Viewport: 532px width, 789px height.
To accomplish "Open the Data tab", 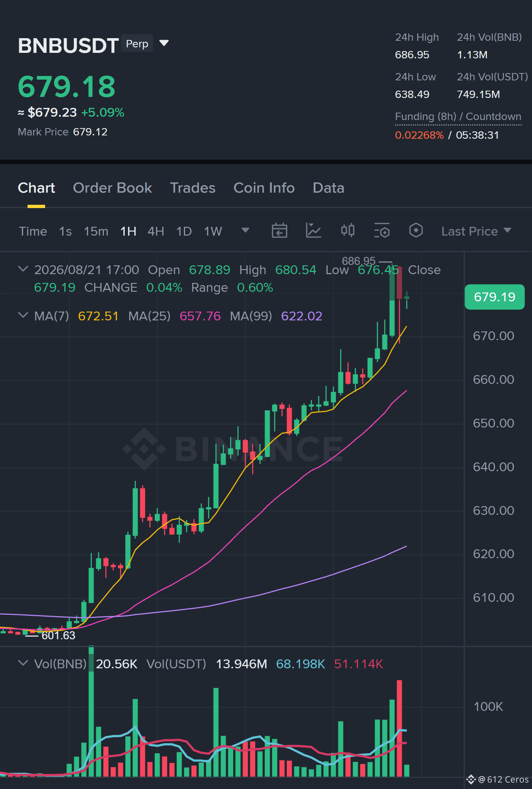I will click(x=328, y=188).
